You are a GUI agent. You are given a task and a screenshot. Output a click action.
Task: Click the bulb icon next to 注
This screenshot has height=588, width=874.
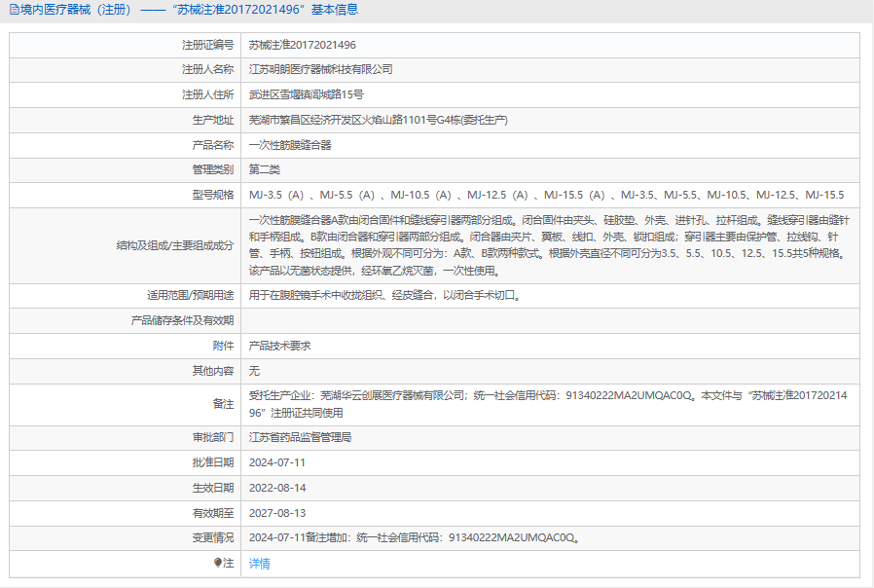pyautogui.click(x=218, y=563)
